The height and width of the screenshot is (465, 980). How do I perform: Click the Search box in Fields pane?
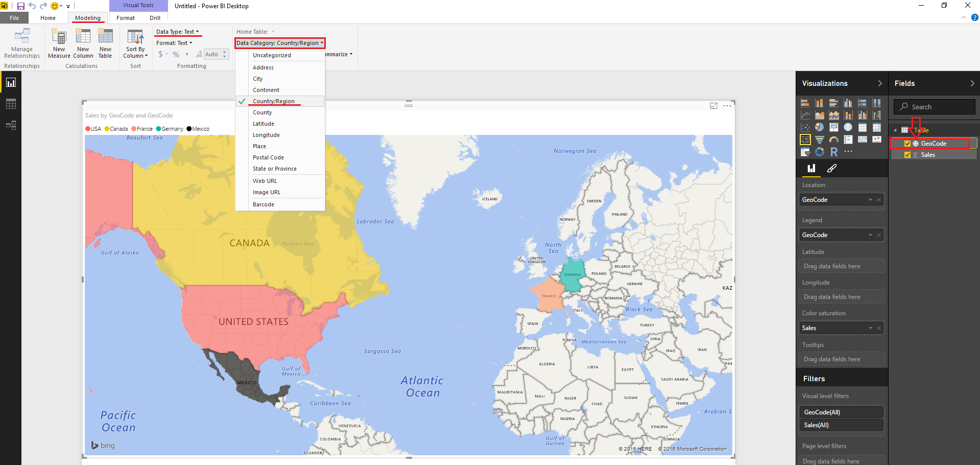(x=935, y=107)
